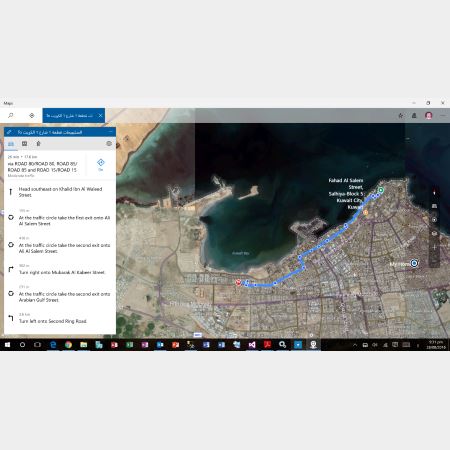450x450 pixels.
Task: Click the map tilt control
Action: [x=434, y=206]
